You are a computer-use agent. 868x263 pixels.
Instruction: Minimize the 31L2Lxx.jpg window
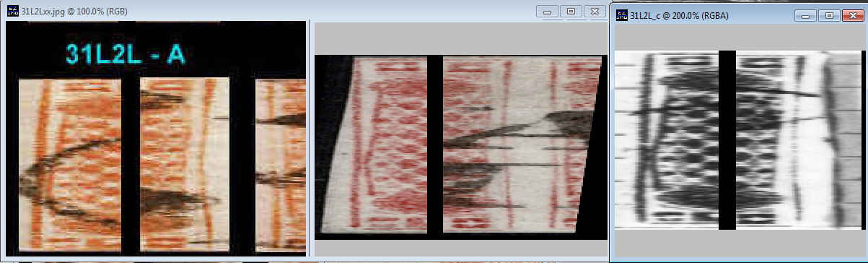[x=548, y=12]
